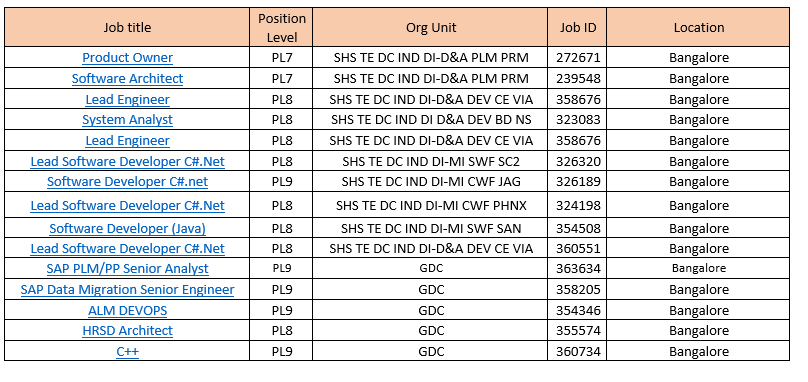Screen dimensions: 808x382
Task: Open the SAP Data Migration Senior Engineer link
Action: click(127, 289)
